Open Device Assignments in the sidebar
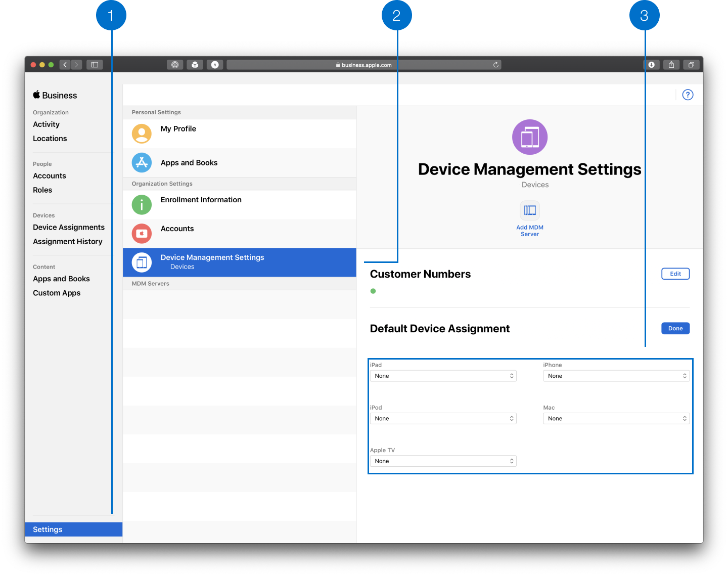Viewport: 728px width, 576px height. point(69,228)
